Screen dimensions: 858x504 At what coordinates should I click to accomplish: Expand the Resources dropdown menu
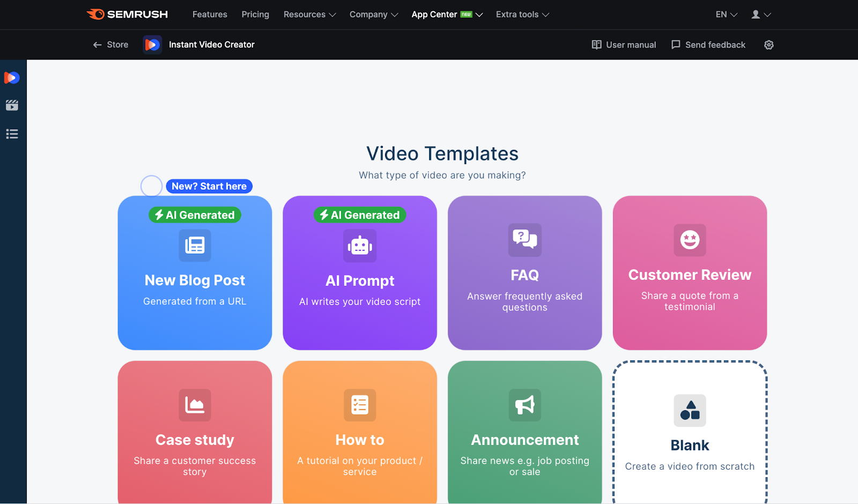click(309, 14)
